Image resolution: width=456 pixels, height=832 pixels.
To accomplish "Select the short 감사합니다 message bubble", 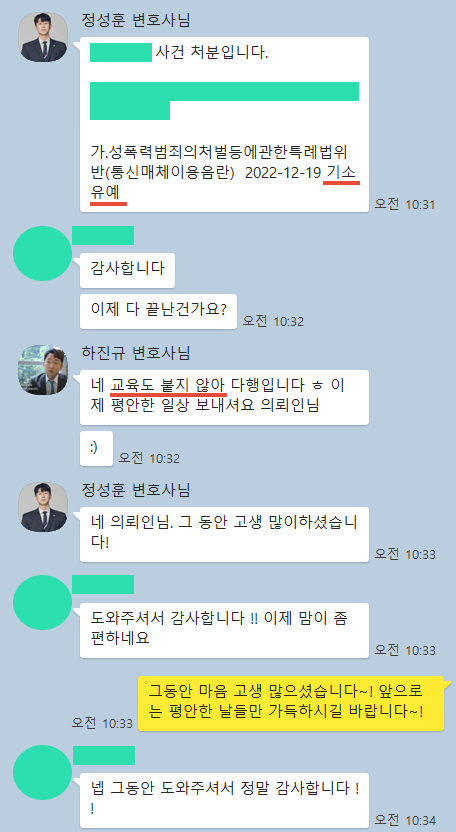I will coord(127,269).
